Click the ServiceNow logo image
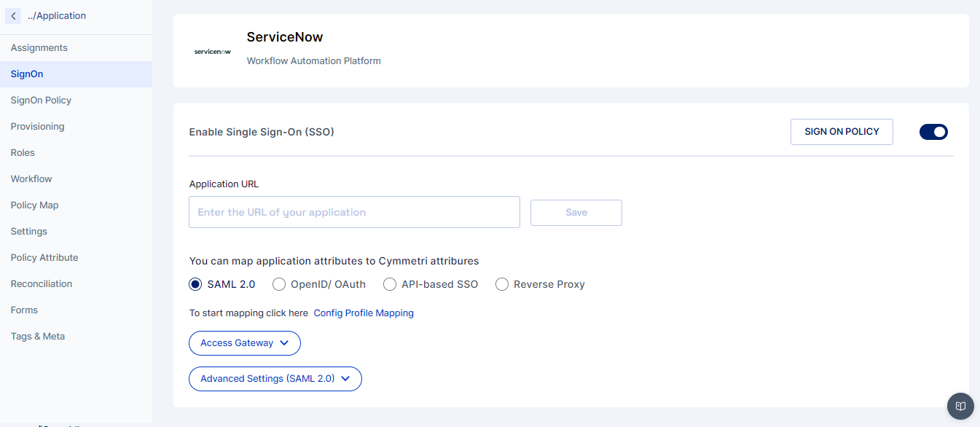Image resolution: width=980 pixels, height=427 pixels. tap(213, 52)
